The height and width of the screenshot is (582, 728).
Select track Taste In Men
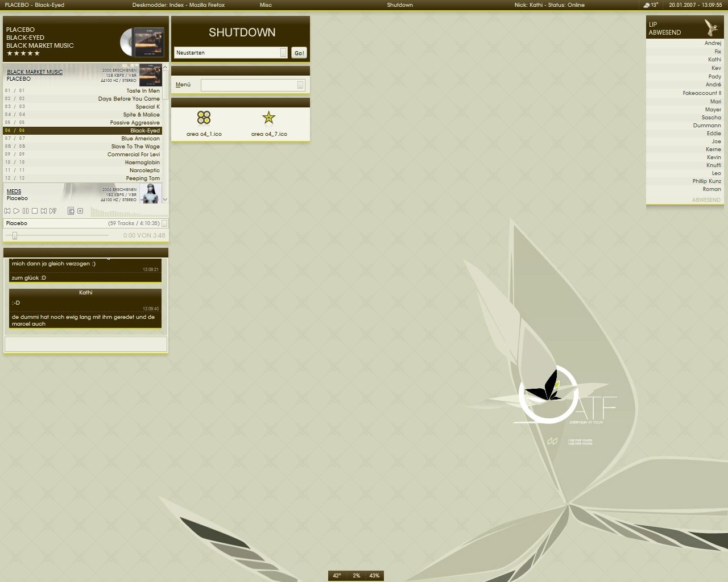(83, 91)
